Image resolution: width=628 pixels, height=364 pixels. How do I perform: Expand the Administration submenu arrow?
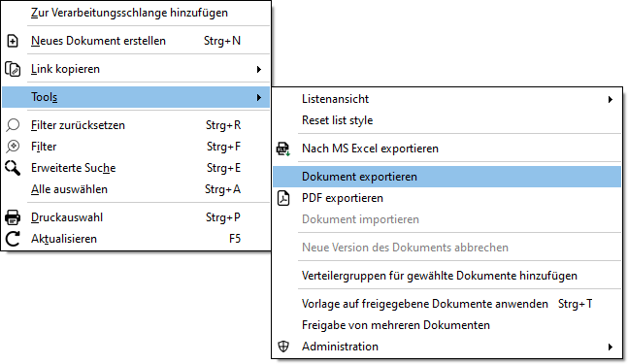611,347
